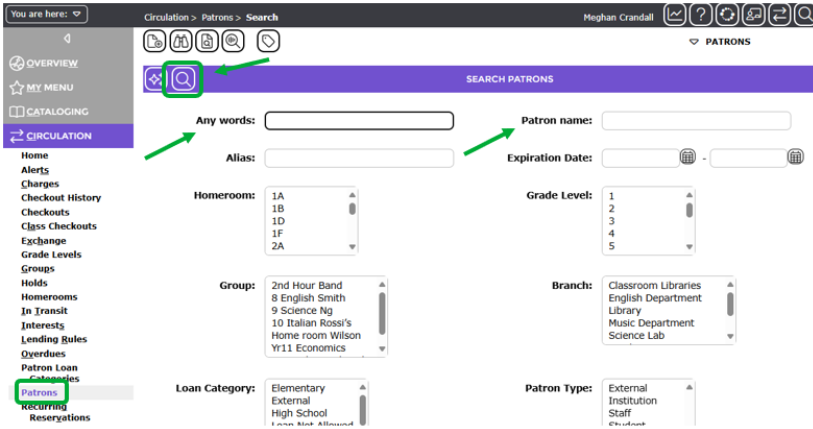Click the tag label icon

coord(268,41)
